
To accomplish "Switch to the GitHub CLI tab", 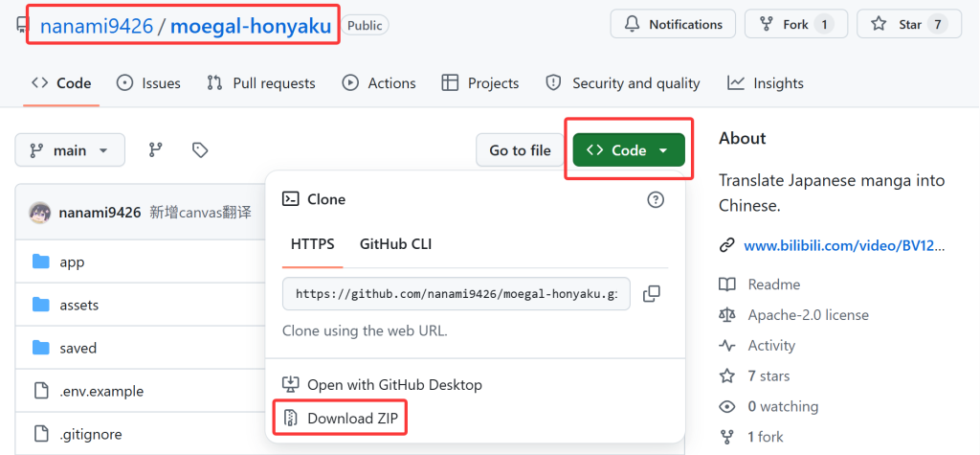I will (395, 244).
